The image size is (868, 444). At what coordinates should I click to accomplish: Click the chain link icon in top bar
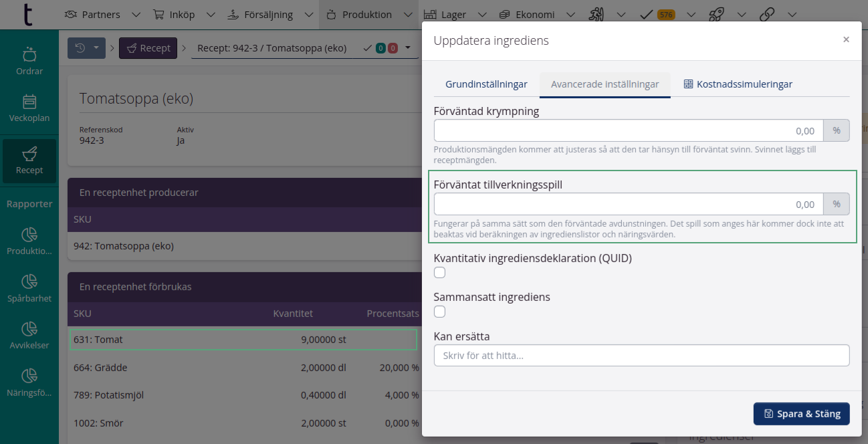pos(767,14)
